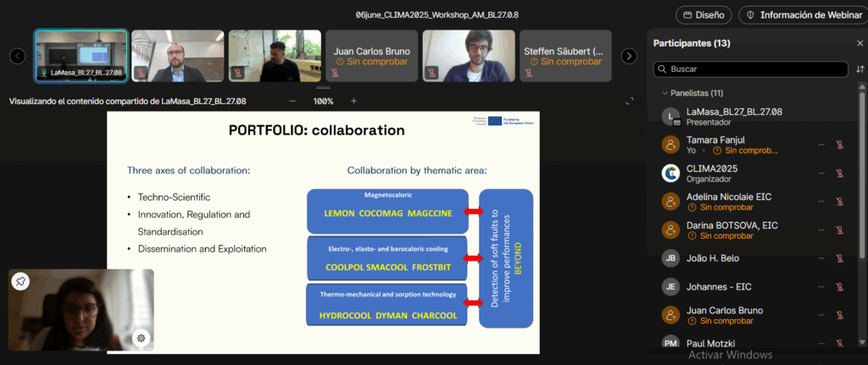Click the JE initials avatar
Screen dimensions: 868x365
pyautogui.click(x=670, y=287)
